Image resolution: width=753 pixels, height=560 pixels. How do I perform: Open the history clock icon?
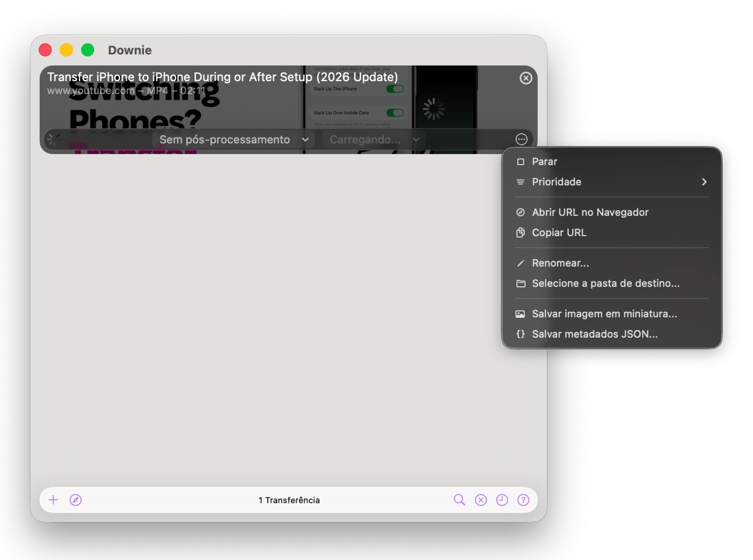pyautogui.click(x=502, y=500)
